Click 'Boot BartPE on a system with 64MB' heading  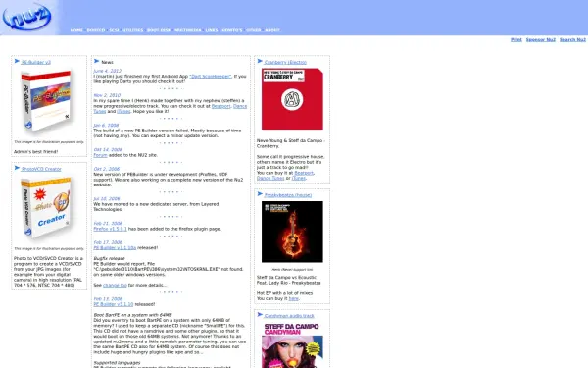point(132,315)
